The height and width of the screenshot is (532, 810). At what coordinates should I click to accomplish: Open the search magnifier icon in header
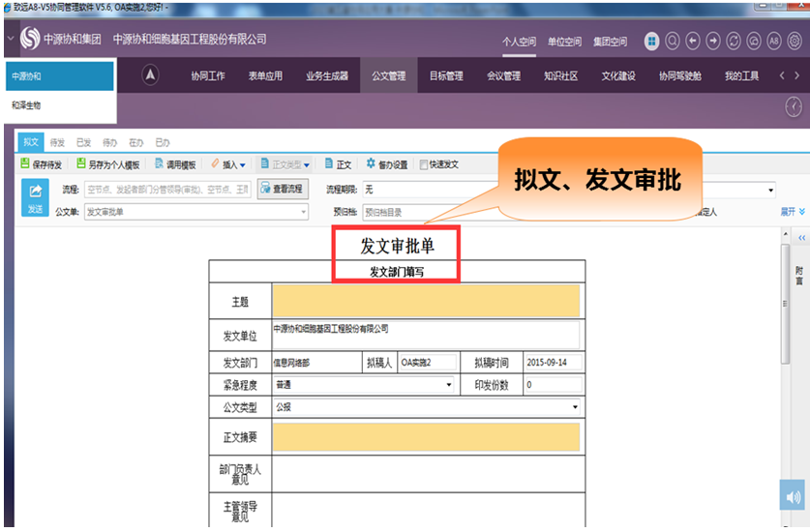pos(673,41)
